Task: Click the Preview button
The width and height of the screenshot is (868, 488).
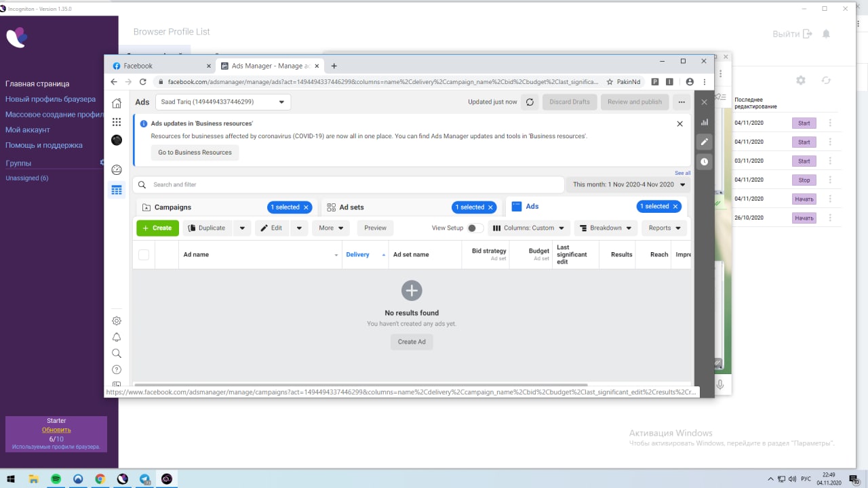Action: point(375,228)
